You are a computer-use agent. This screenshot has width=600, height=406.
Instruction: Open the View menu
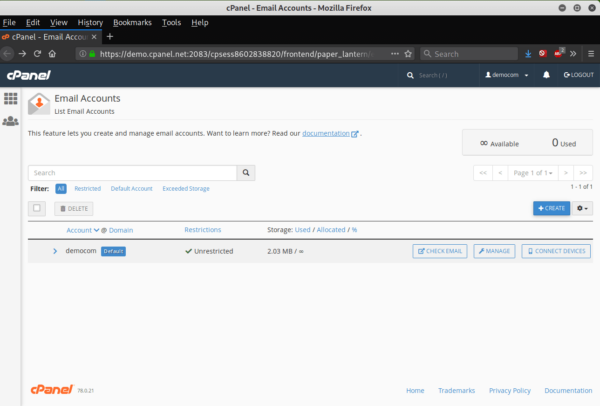59,23
